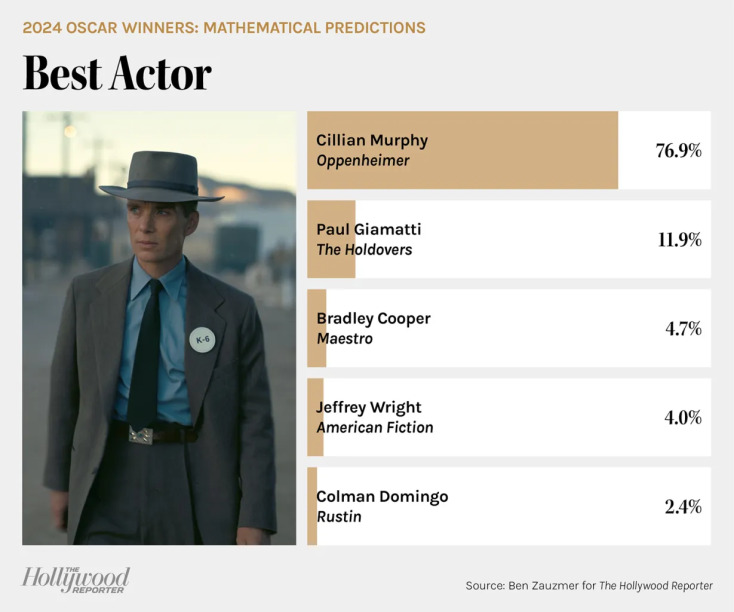Click the 76.9% prediction value
Screen dimensions: 734x612
677,150
